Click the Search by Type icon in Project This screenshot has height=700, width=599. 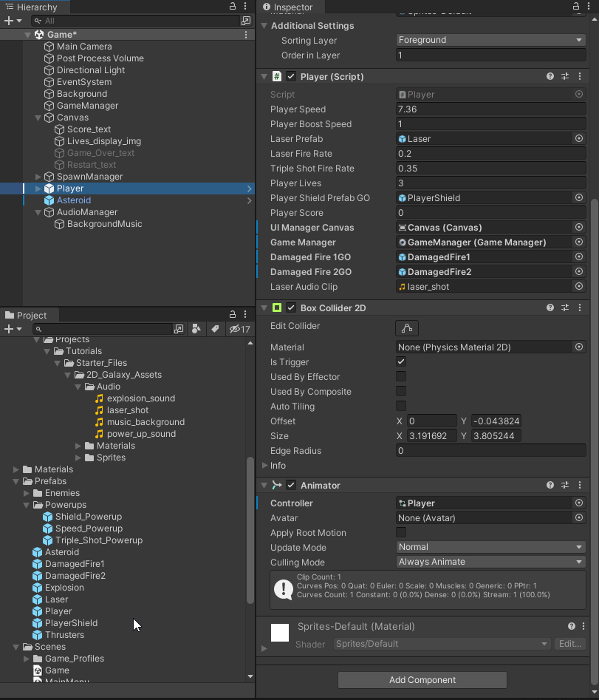196,329
